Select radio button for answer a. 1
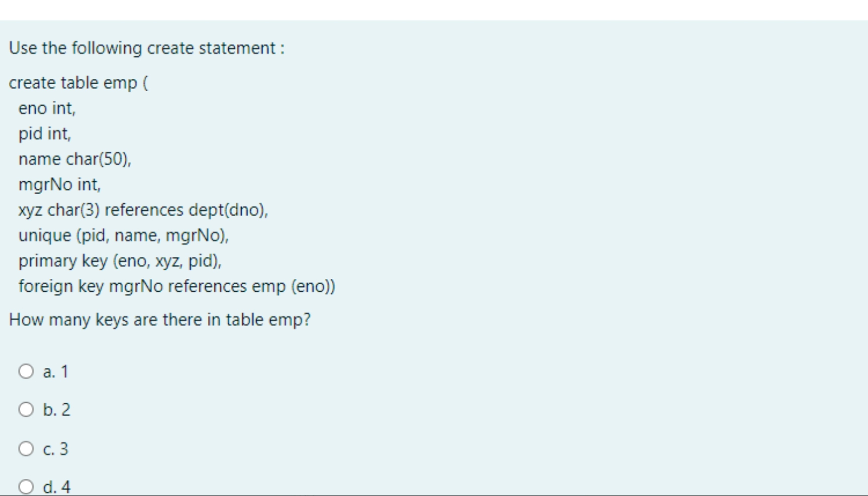 pyautogui.click(x=27, y=371)
